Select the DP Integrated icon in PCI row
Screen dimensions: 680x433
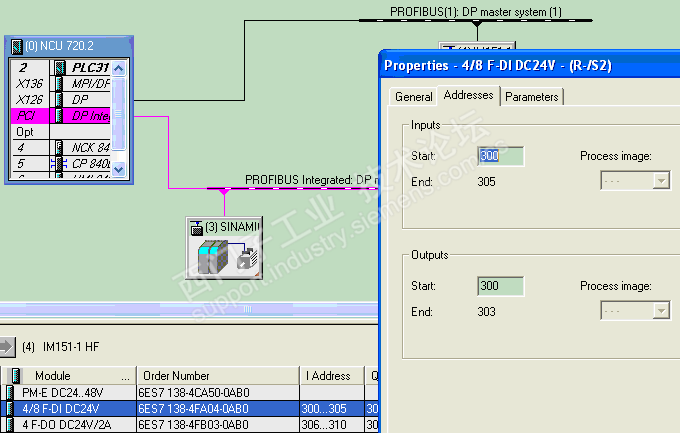click(x=59, y=116)
